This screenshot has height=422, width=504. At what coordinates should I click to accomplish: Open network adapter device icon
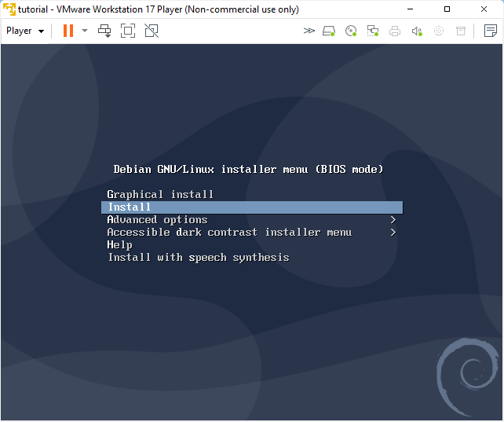[373, 31]
